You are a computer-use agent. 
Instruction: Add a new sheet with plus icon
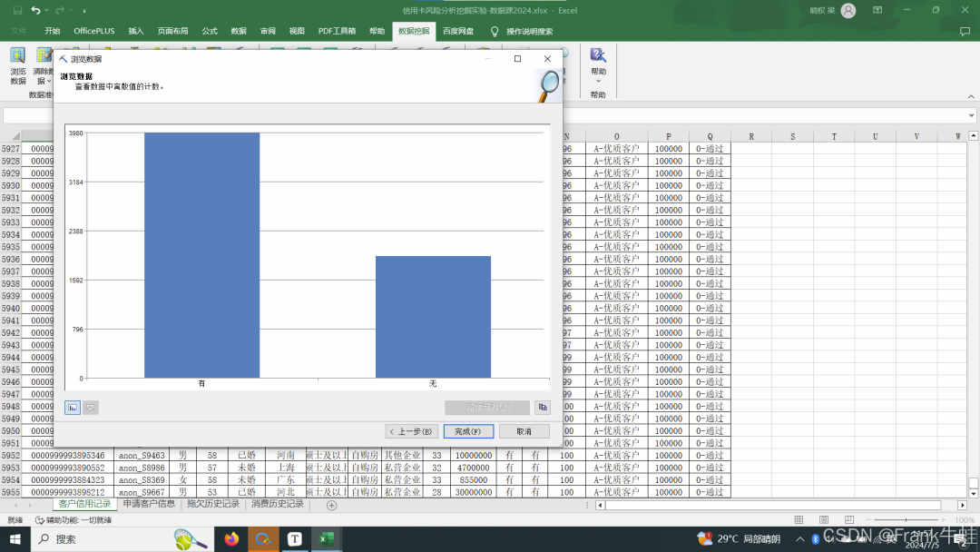(331, 505)
